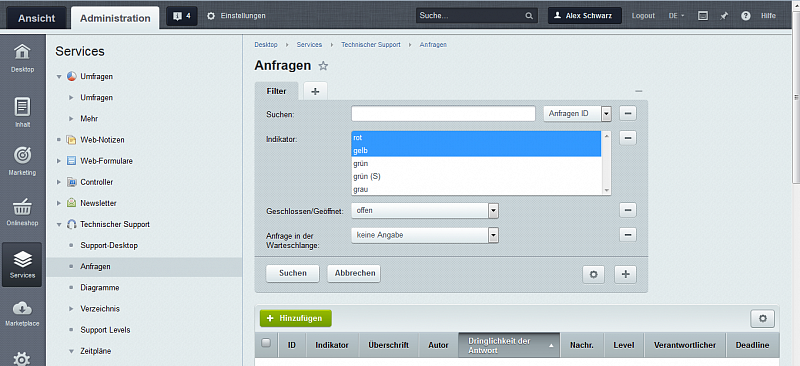Open Diagramme in the tree
The image size is (800, 366).
(x=100, y=288)
